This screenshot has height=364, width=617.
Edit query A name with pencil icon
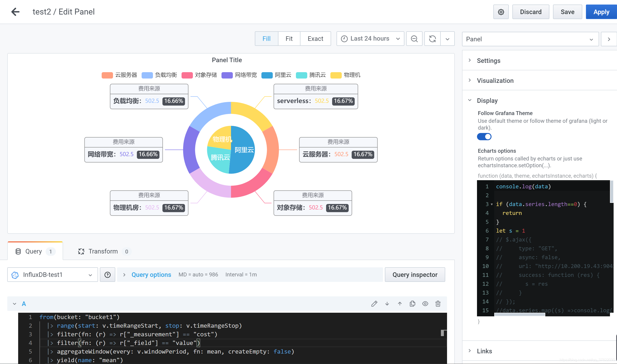pyautogui.click(x=374, y=304)
